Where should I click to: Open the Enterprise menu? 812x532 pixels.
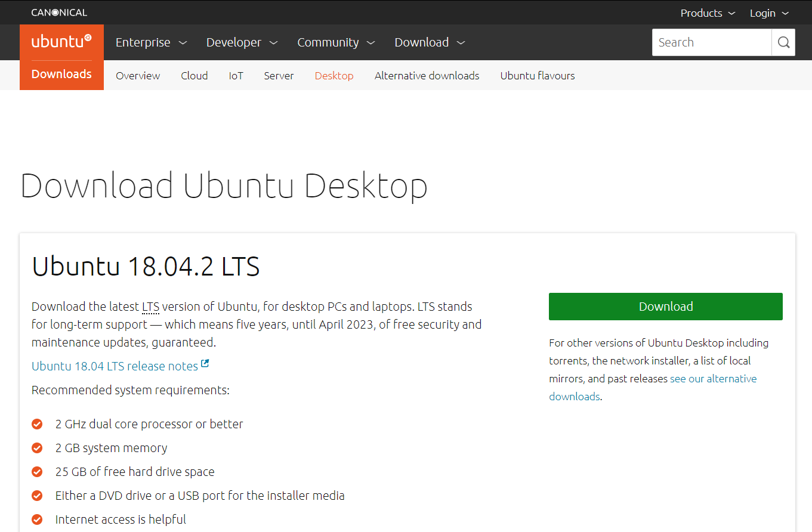click(x=151, y=42)
